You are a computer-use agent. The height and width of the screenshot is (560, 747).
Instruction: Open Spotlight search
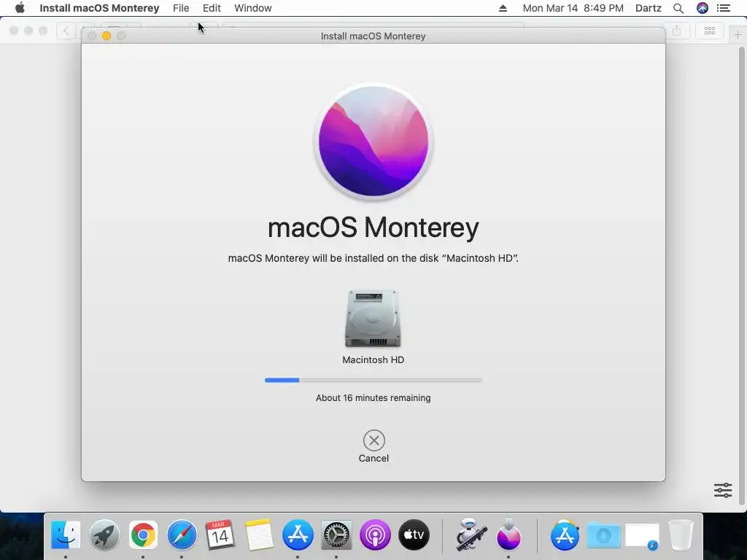(x=678, y=8)
